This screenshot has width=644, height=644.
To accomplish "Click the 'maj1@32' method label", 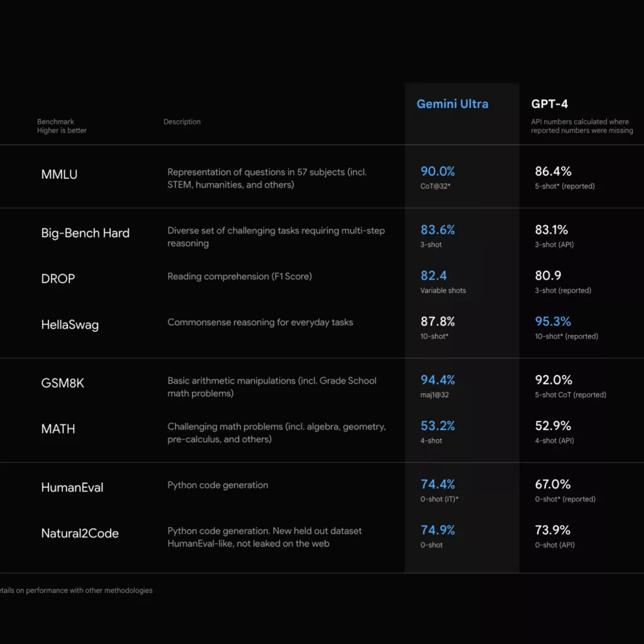I will (x=434, y=395).
